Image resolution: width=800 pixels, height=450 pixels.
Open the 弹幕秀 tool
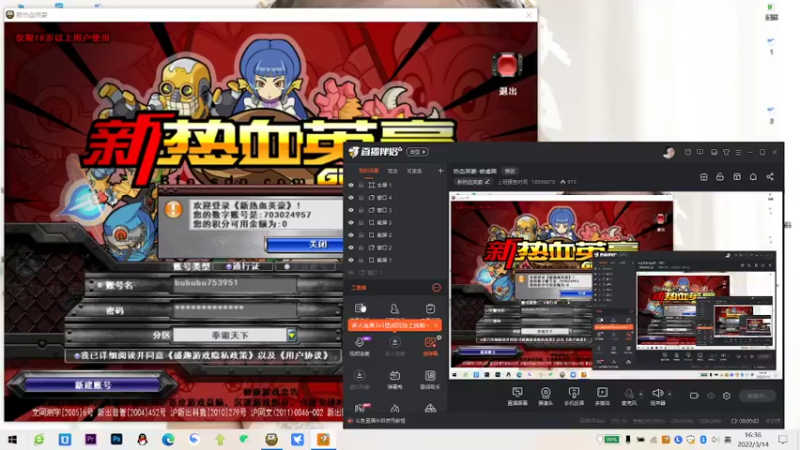pyautogui.click(x=394, y=379)
